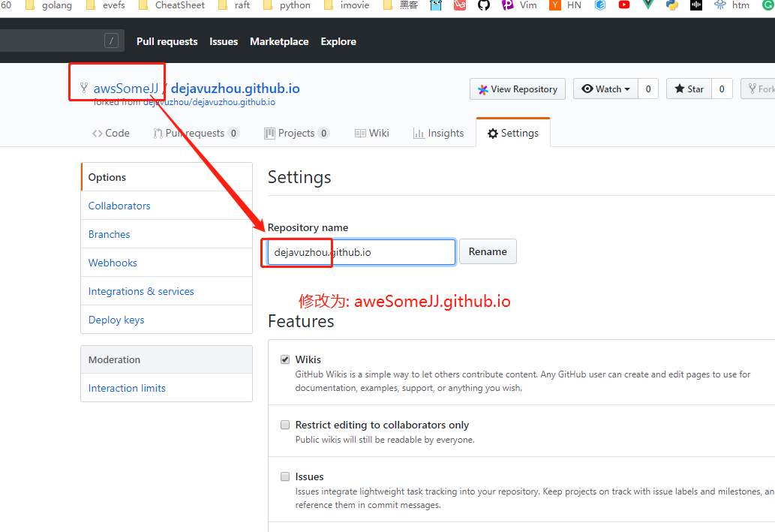Image resolution: width=775 pixels, height=532 pixels.
Task: Open the HN Hacker News bookmark
Action: tap(566, 5)
